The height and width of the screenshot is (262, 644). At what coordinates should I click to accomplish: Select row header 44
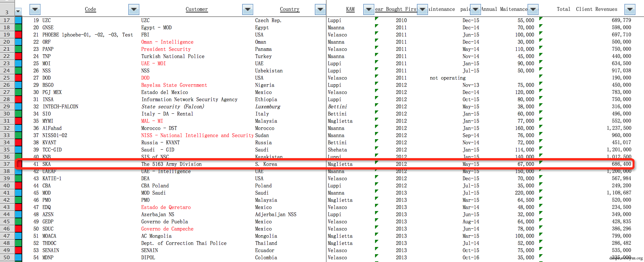click(x=7, y=214)
